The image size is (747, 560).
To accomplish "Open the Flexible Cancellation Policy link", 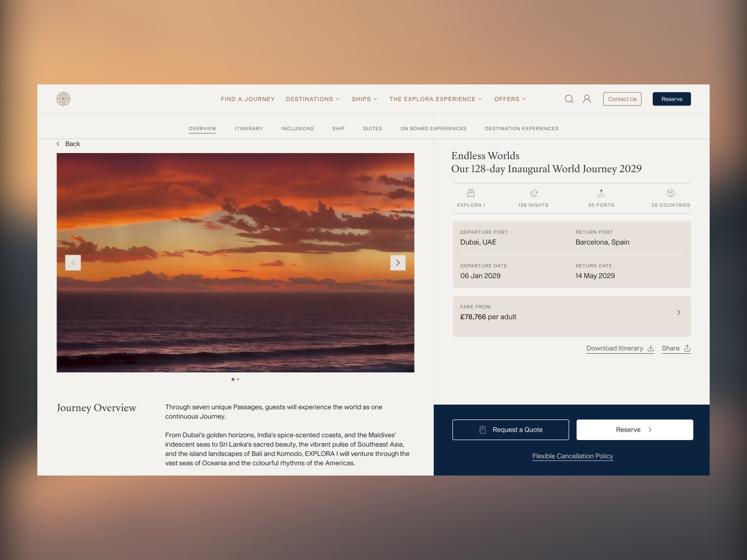I will (572, 456).
